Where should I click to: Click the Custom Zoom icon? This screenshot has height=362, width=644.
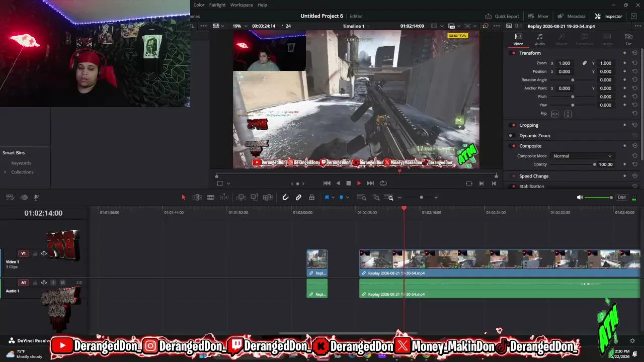pos(389,198)
